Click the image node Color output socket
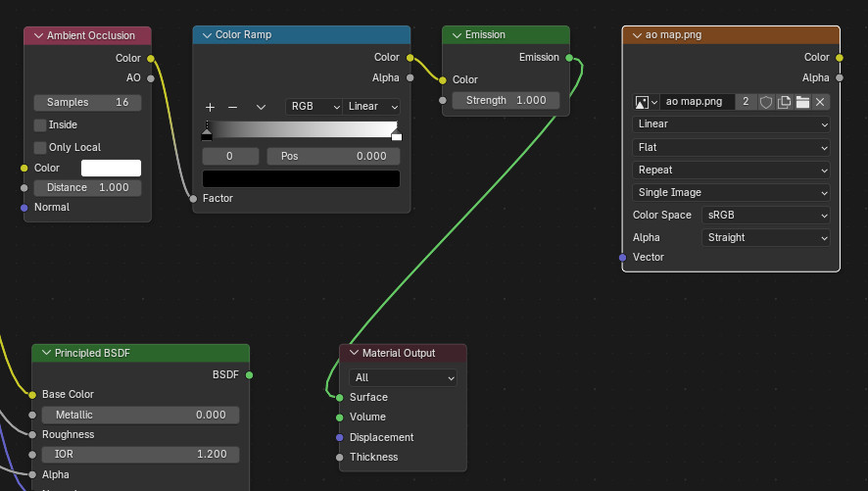Image resolution: width=868 pixels, height=491 pixels. click(840, 58)
